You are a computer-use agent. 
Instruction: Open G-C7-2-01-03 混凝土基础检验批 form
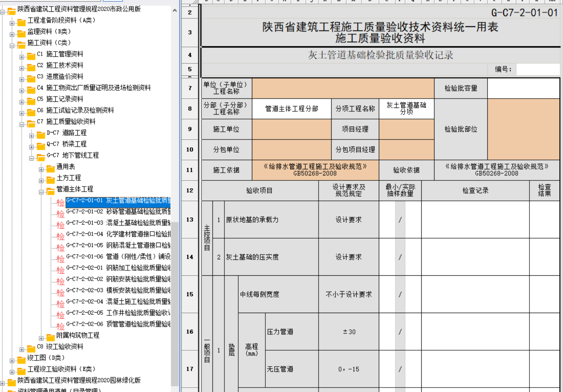(118, 223)
